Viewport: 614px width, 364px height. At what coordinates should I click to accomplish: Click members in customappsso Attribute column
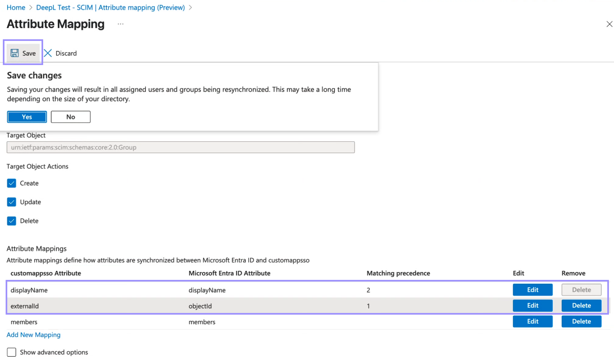tap(24, 322)
